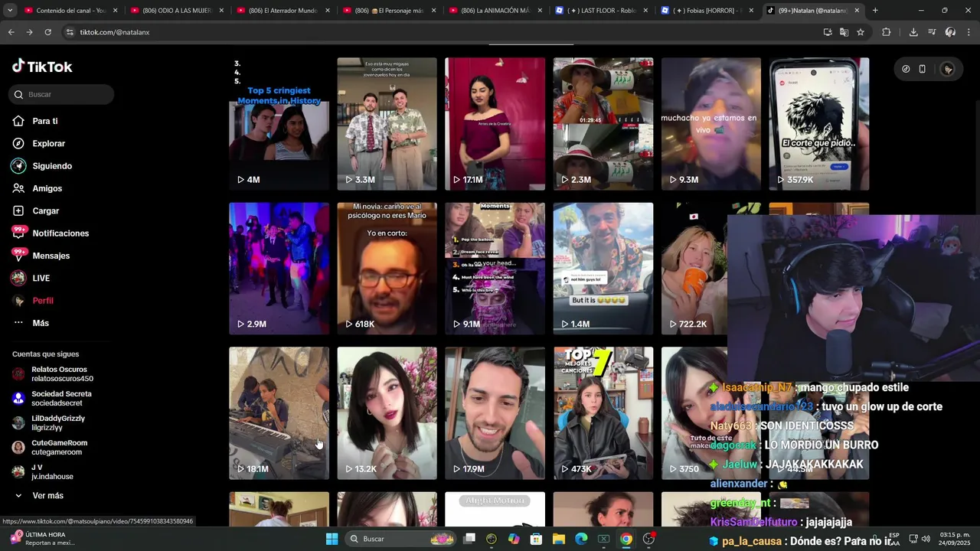Open Chrome downloads icon
Screen dimensions: 980x551
click(913, 32)
